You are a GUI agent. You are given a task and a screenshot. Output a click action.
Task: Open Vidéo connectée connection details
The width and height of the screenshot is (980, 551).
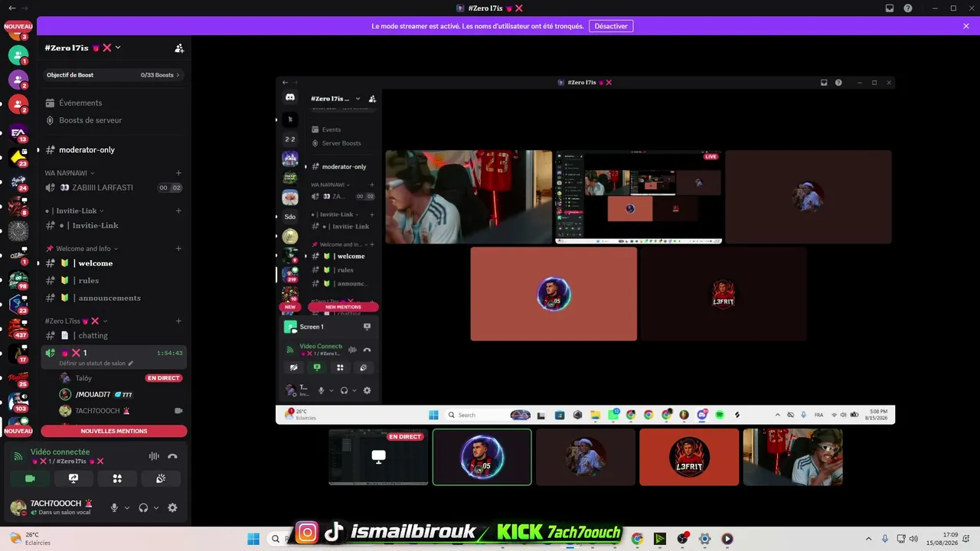pos(60,452)
